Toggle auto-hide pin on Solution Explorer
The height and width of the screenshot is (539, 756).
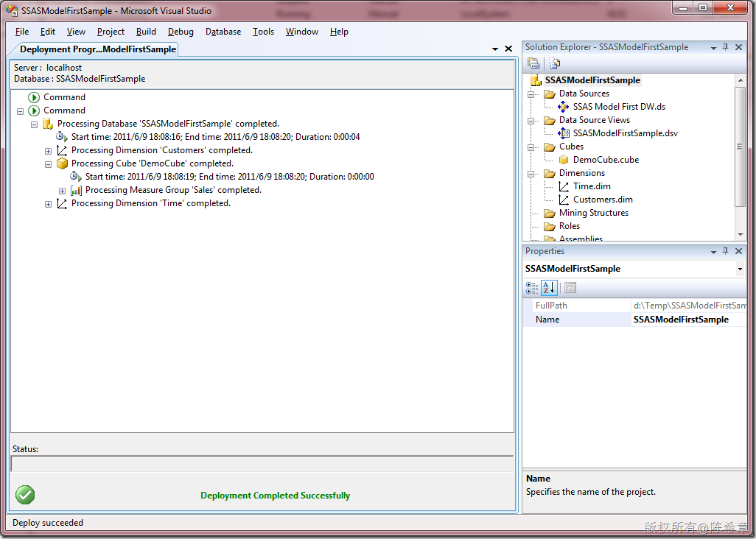tap(726, 47)
